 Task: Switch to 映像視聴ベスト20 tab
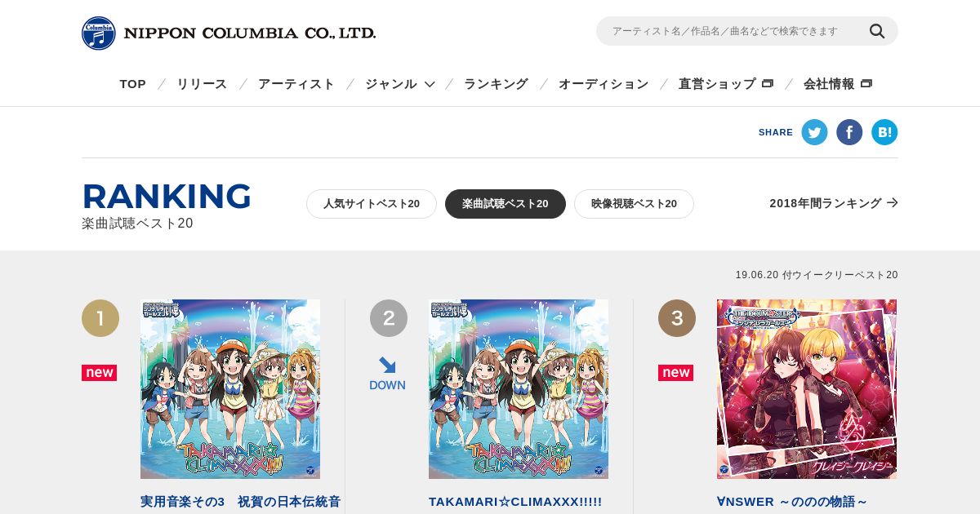[634, 204]
